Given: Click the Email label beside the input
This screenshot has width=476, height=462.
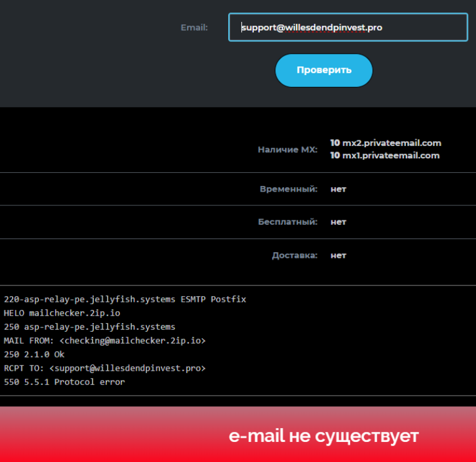Looking at the screenshot, I should [194, 28].
